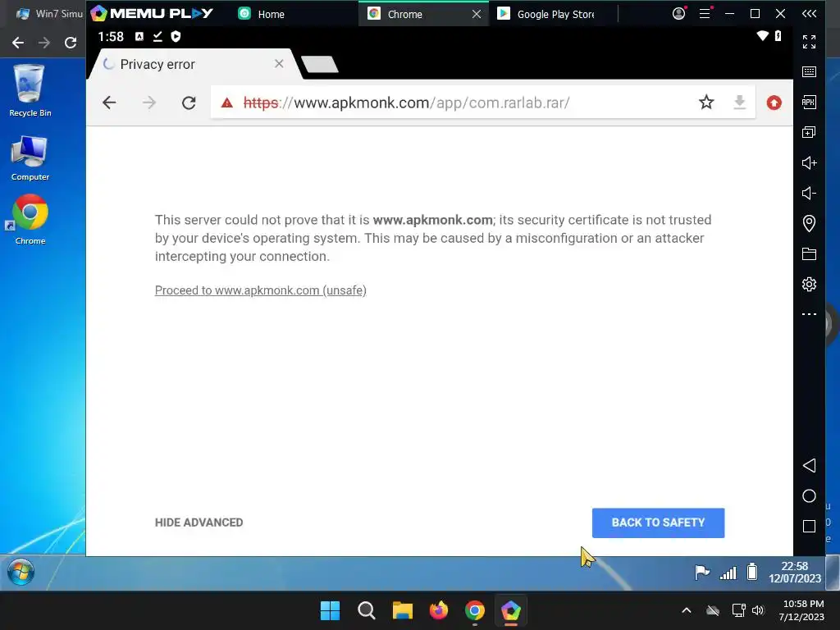Open Windows 11 clock showing 10:58 PM
The height and width of the screenshot is (630, 840).
click(x=802, y=610)
